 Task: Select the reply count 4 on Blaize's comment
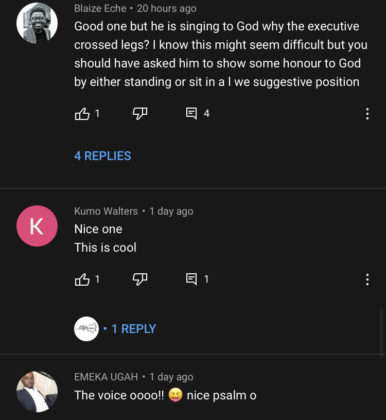coord(207,114)
